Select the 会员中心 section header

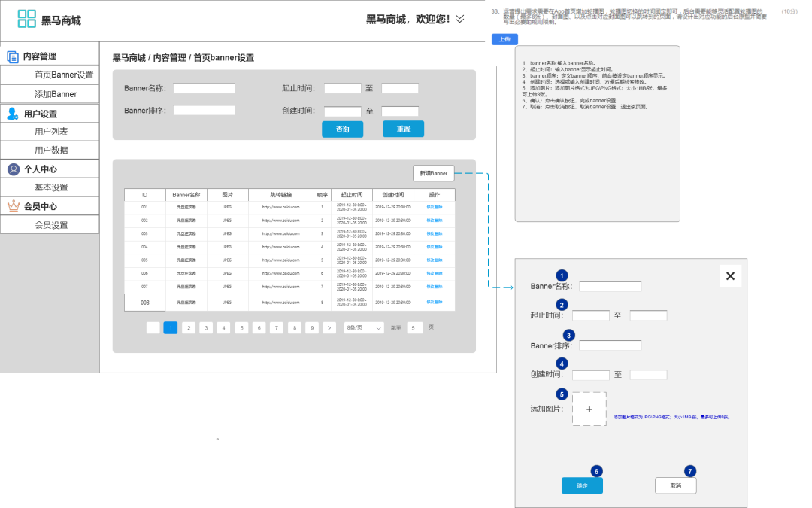[x=50, y=205]
